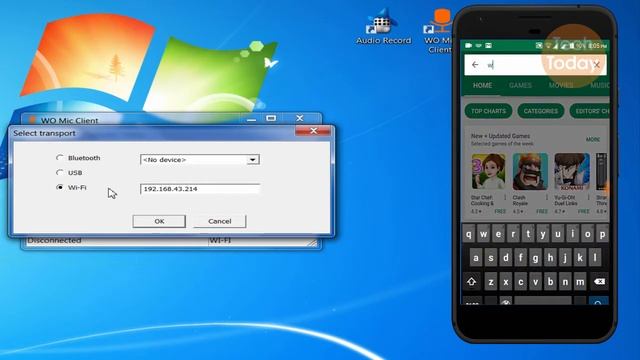Tap the h key on phone keyboard
Image resolution: width=640 pixels, height=360 pixels.
(x=550, y=258)
